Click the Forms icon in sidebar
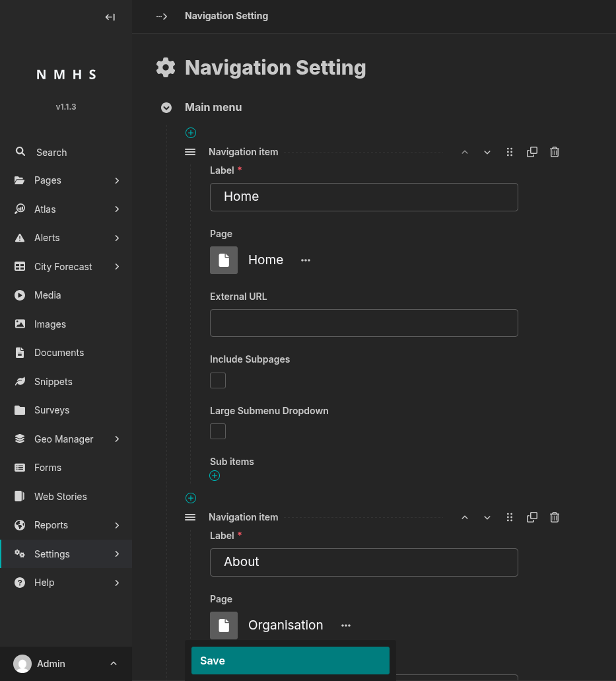Viewport: 616px width, 681px height. 20,468
